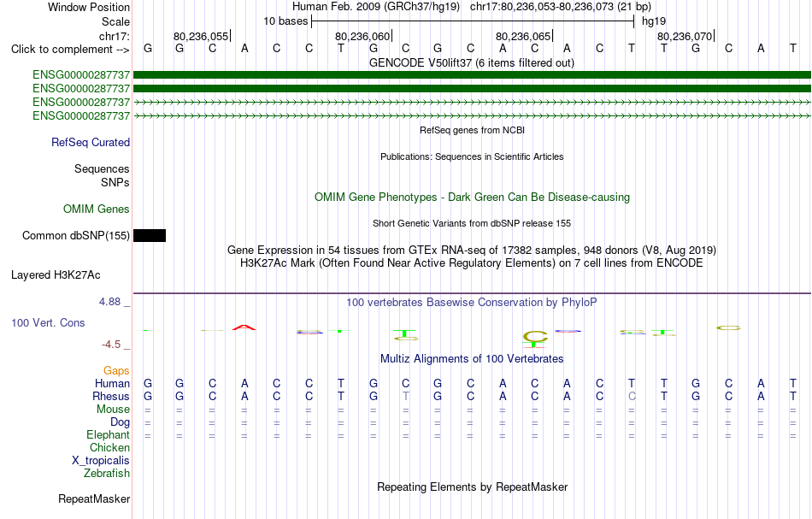Viewport: 812px width, 519px height.
Task: Select the Dog alignment row label
Action: pyautogui.click(x=121, y=422)
